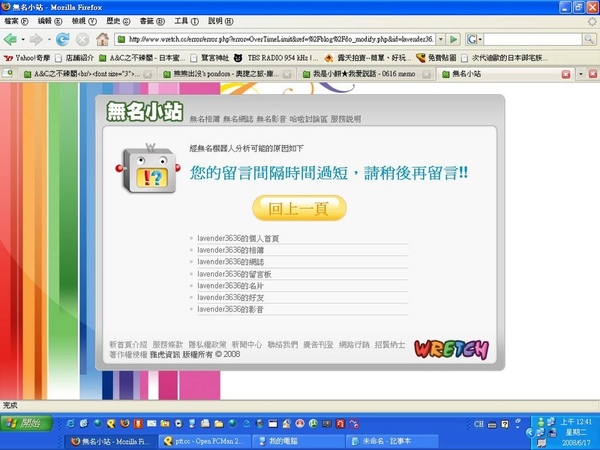Switch to the 熊熊出沒's pondom tab
The image size is (600, 450).
point(227,74)
